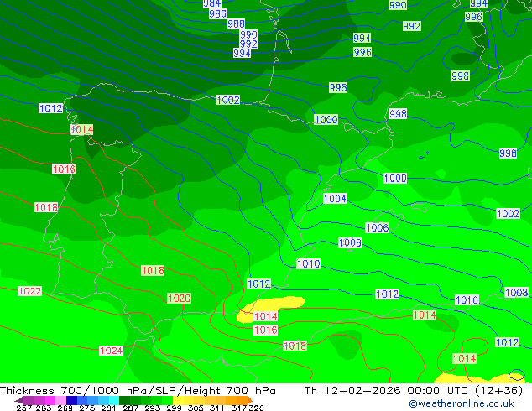532x411 pixels.
Task: Click the legend value 317
Action: [239, 408]
